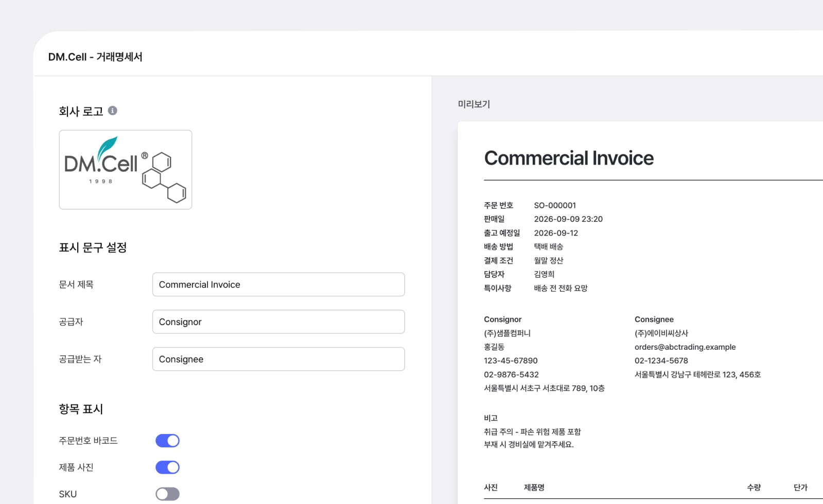Click phone number 02-1234-5678
This screenshot has height=504, width=823.
(661, 361)
